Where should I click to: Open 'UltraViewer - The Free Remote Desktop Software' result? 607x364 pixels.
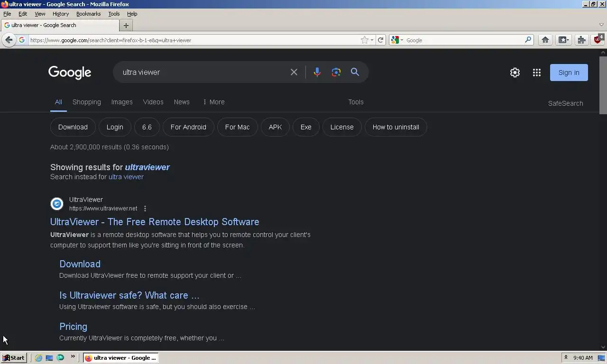pyautogui.click(x=155, y=222)
